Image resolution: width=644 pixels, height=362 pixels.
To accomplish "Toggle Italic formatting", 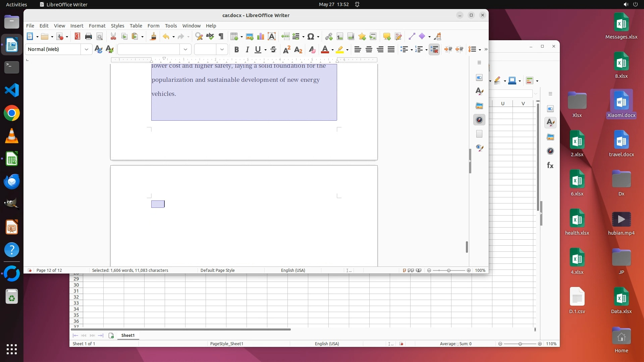I will 247,50.
